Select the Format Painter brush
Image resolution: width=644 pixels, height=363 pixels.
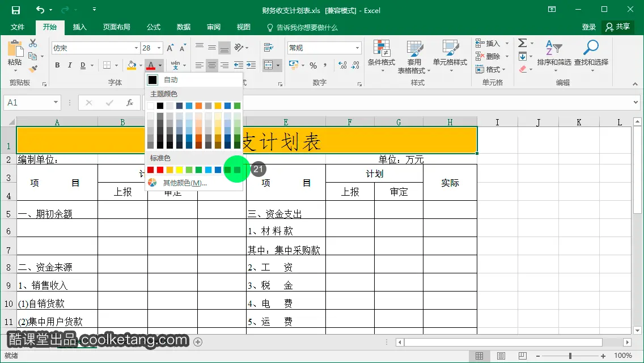pos(33,69)
